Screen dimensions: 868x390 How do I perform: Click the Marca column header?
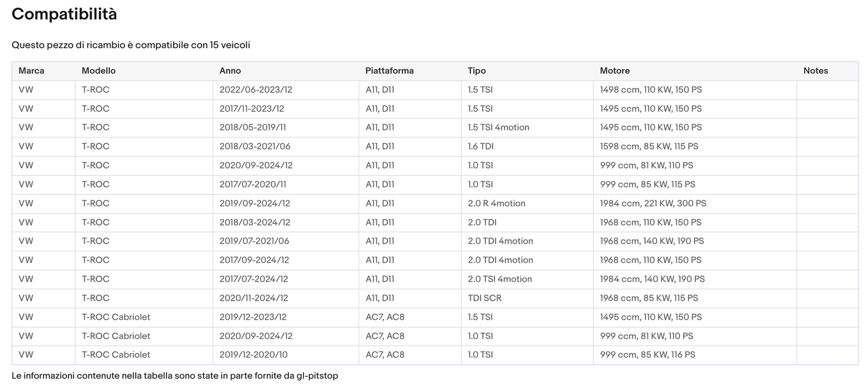[31, 71]
